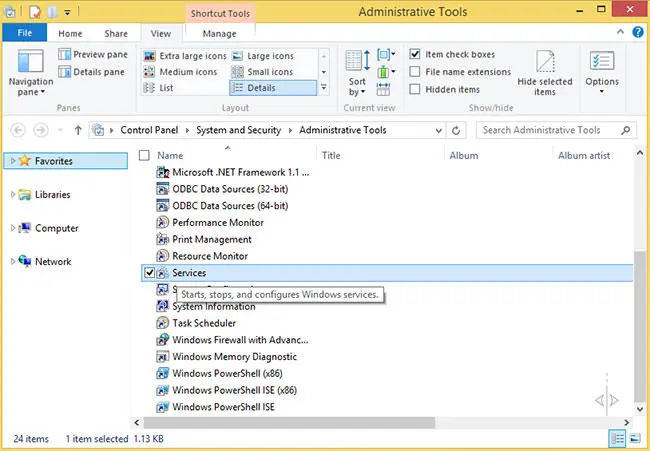The height and width of the screenshot is (451, 650).
Task: Click the search magnifier icon
Action: click(626, 131)
